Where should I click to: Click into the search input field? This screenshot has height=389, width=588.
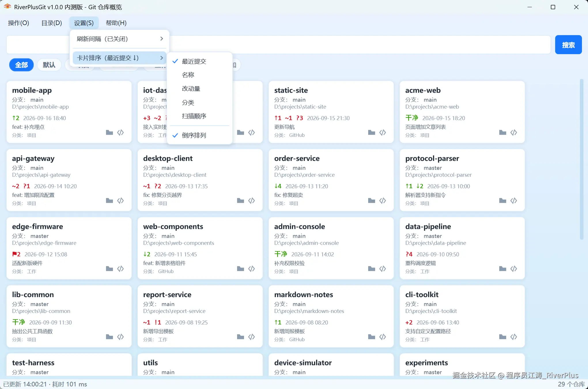(278, 45)
